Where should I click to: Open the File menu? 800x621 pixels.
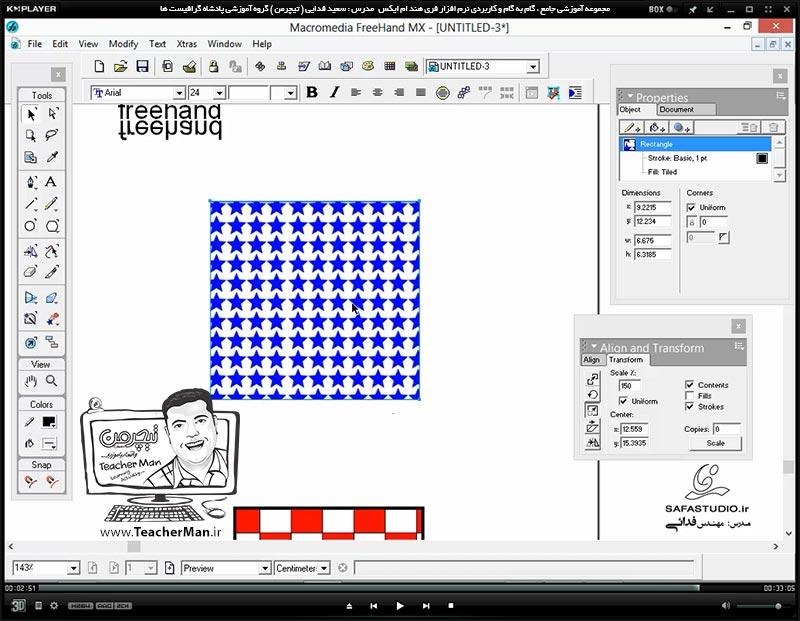(x=35, y=44)
